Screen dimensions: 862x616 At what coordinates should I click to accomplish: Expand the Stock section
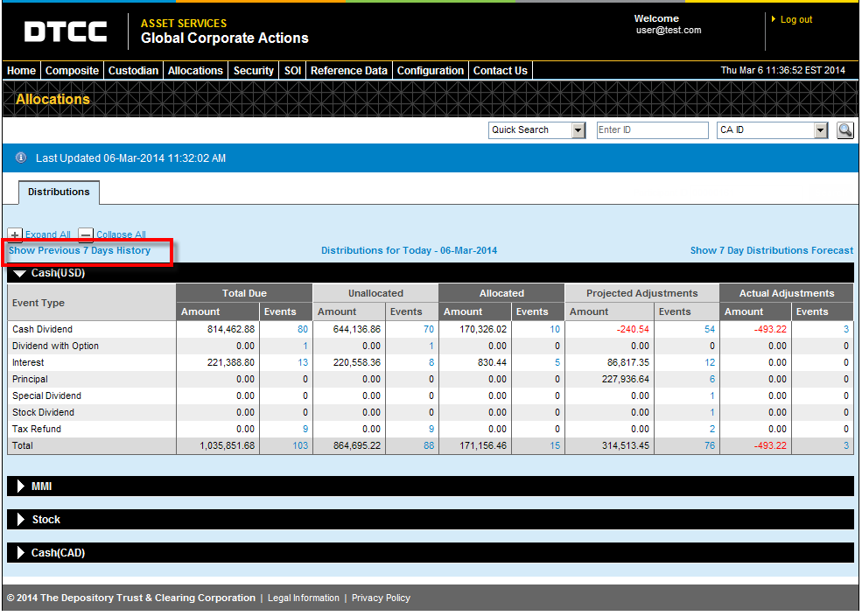click(21, 520)
